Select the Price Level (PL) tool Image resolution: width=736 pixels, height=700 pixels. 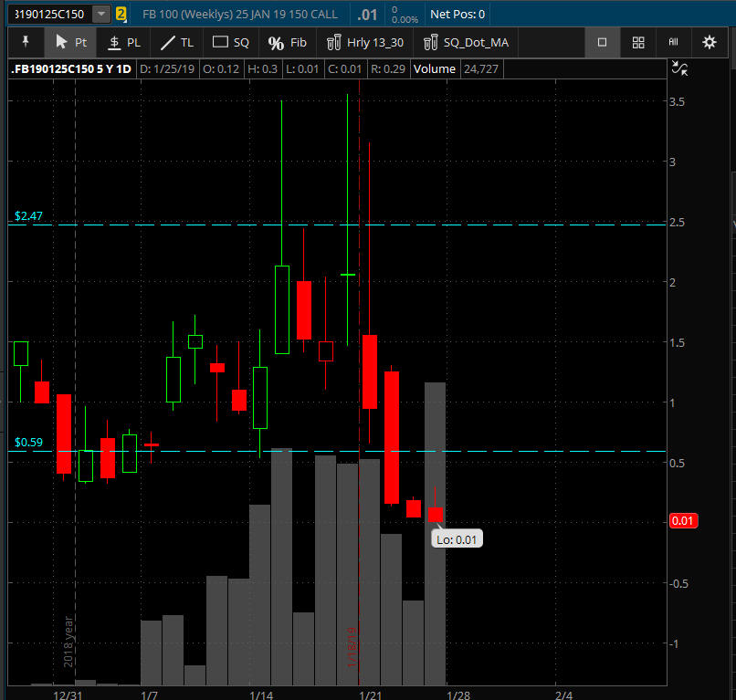click(124, 42)
